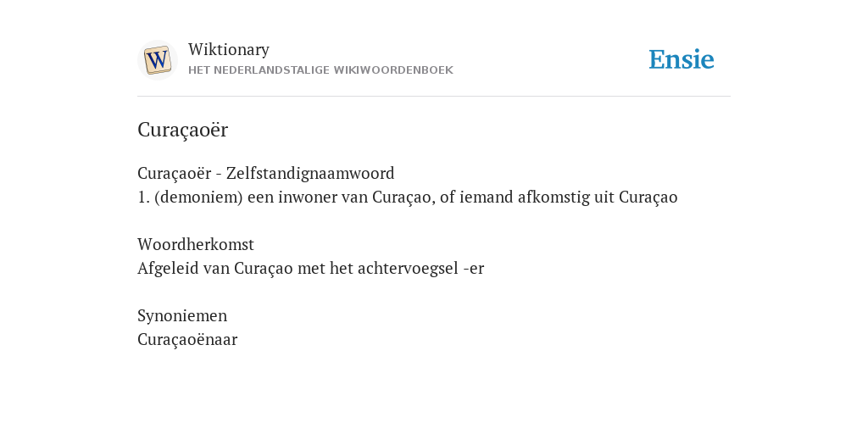This screenshot has width=868, height=434.
Task: Click the 'Curaçaoër - Zelfstandignaamwoord' line
Action: pyautogui.click(x=265, y=173)
